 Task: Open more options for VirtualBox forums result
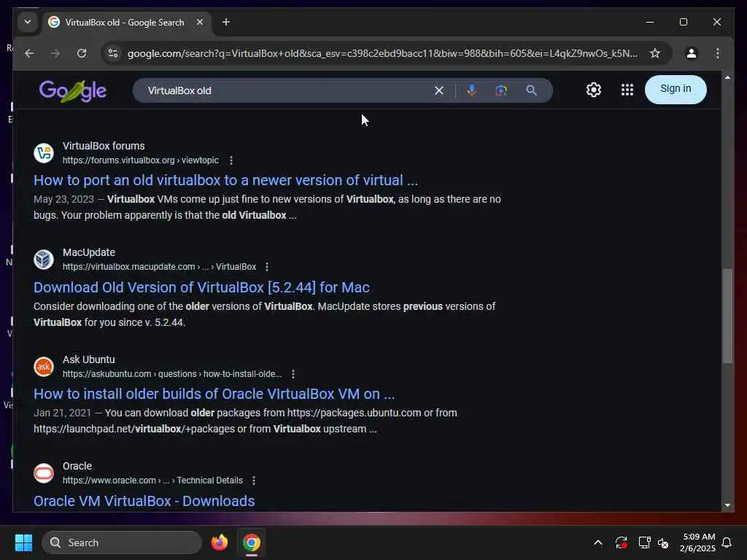coord(231,160)
